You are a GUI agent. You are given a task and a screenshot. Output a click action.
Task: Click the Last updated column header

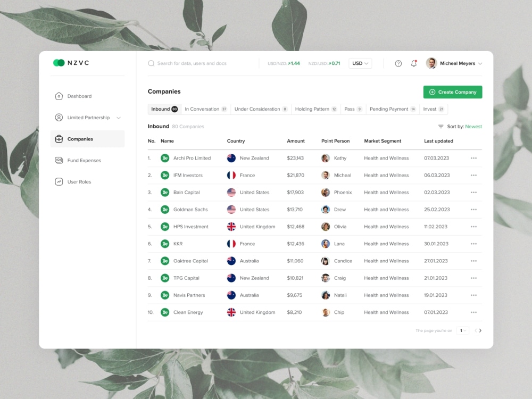coord(438,141)
